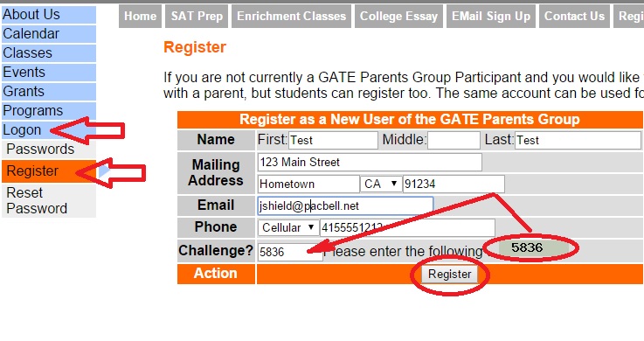The height and width of the screenshot is (341, 644).
Task: Open the About Us sidebar link
Action: pos(49,15)
